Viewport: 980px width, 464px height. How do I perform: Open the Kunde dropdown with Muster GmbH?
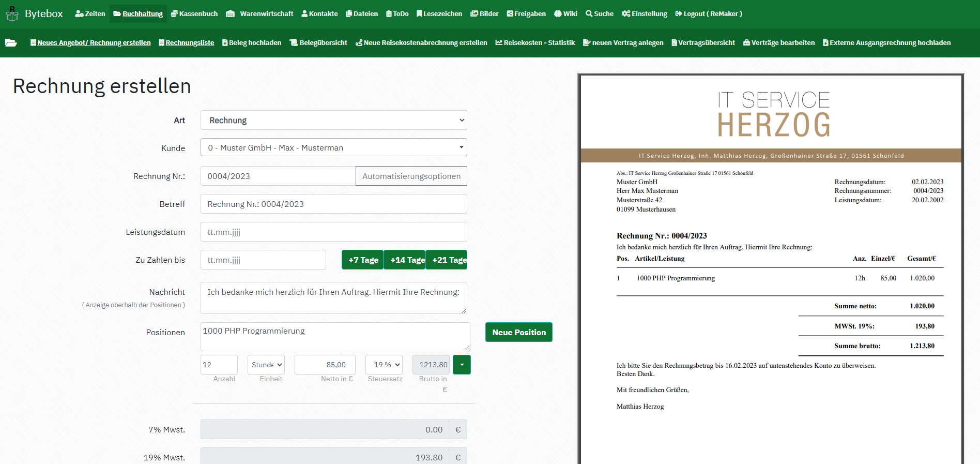tap(334, 147)
